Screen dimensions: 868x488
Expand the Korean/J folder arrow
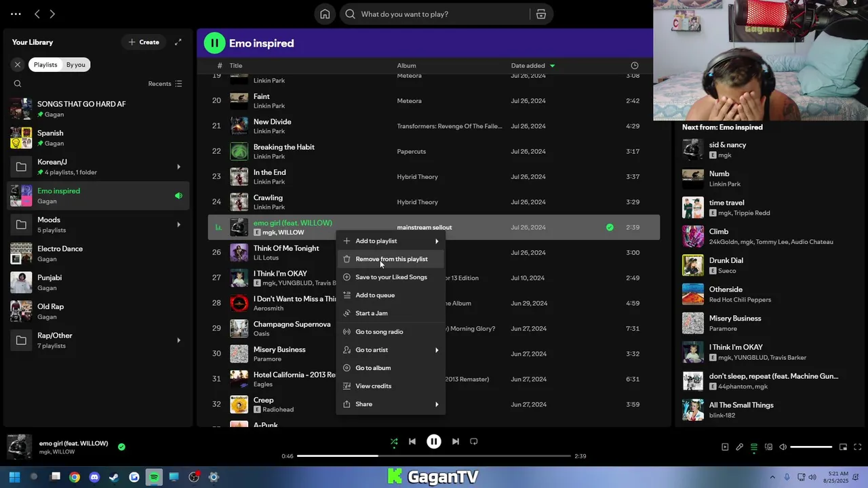178,167
